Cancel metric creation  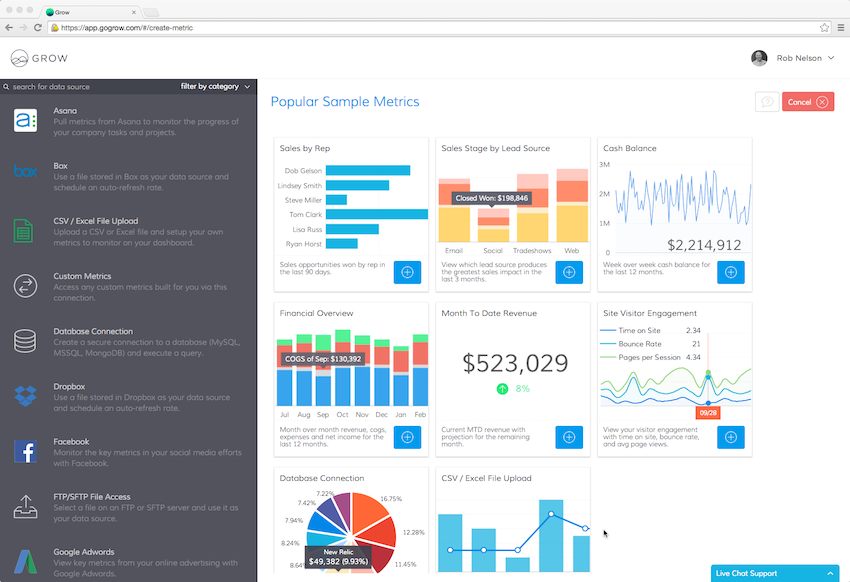(808, 102)
